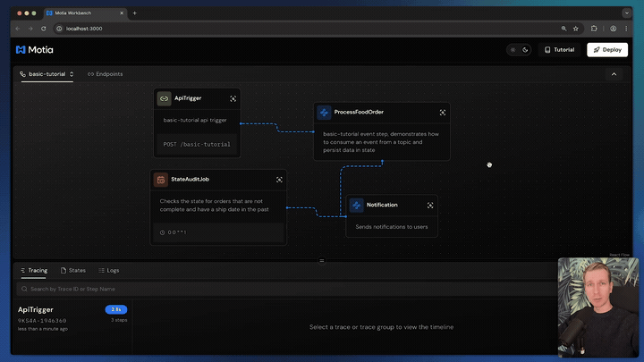This screenshot has width=644, height=362.
Task: Open the StateAuditJob node focus icon
Action: pyautogui.click(x=279, y=180)
